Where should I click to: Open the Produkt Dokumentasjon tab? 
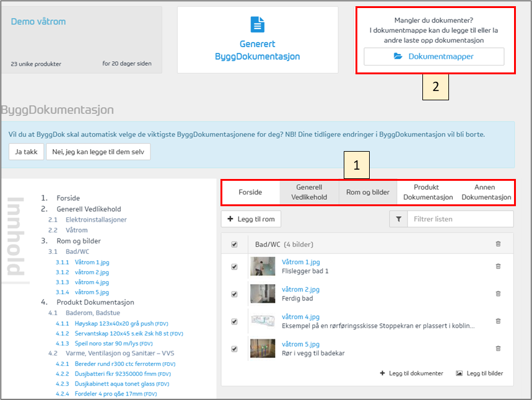[x=428, y=192]
